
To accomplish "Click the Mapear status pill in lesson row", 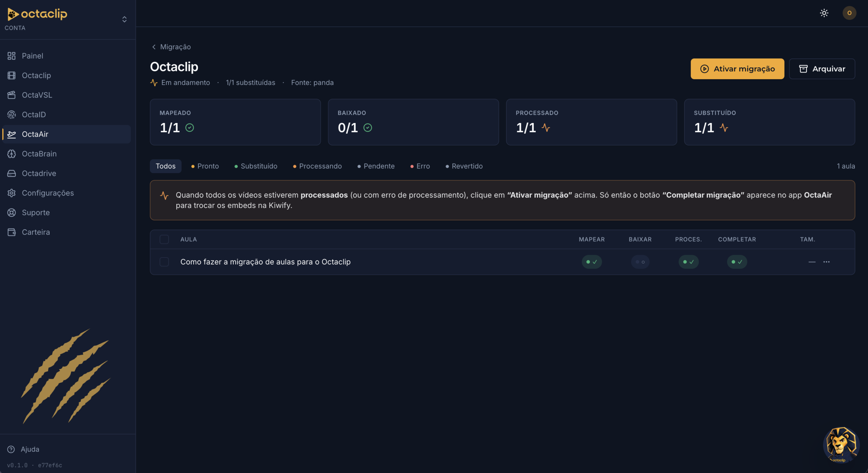I will coord(592,262).
